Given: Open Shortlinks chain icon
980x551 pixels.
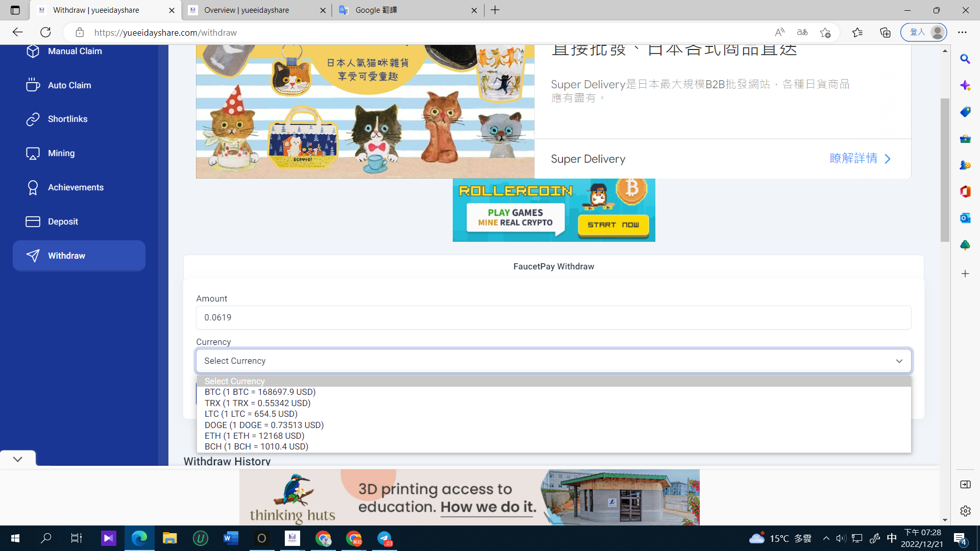Looking at the screenshot, I should (x=33, y=119).
